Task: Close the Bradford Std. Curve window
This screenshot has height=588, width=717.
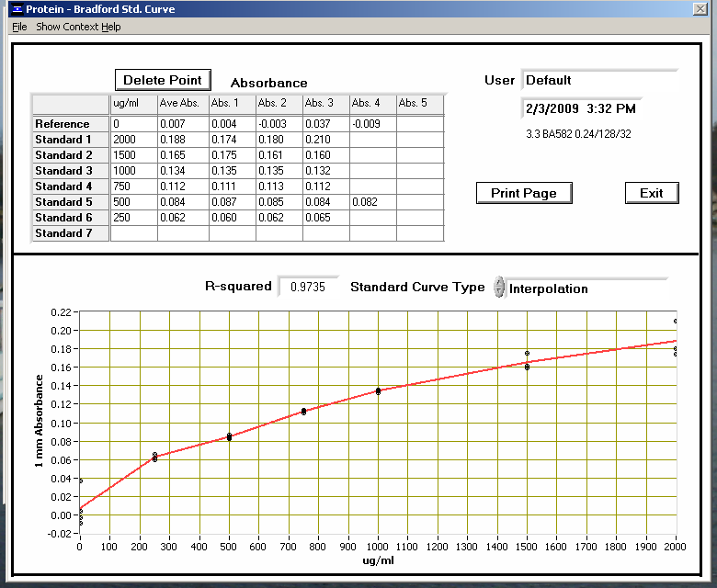Action: [700, 8]
